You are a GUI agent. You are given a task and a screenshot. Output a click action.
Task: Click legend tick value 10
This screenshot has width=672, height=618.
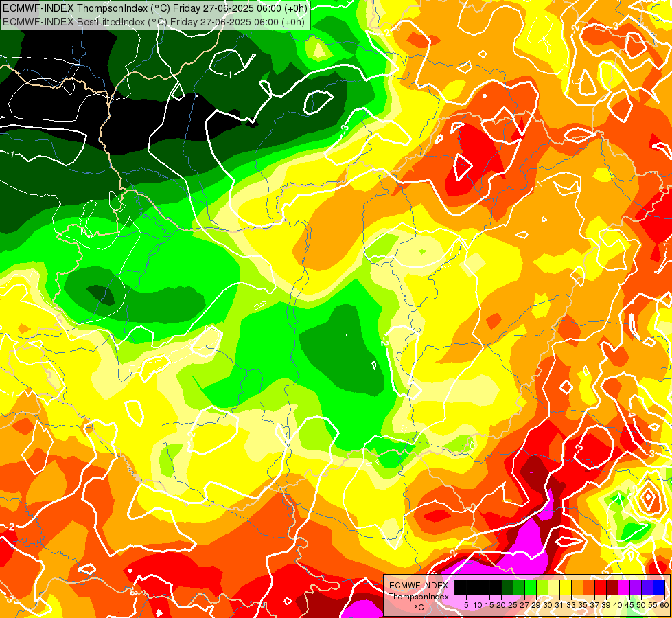(x=478, y=605)
